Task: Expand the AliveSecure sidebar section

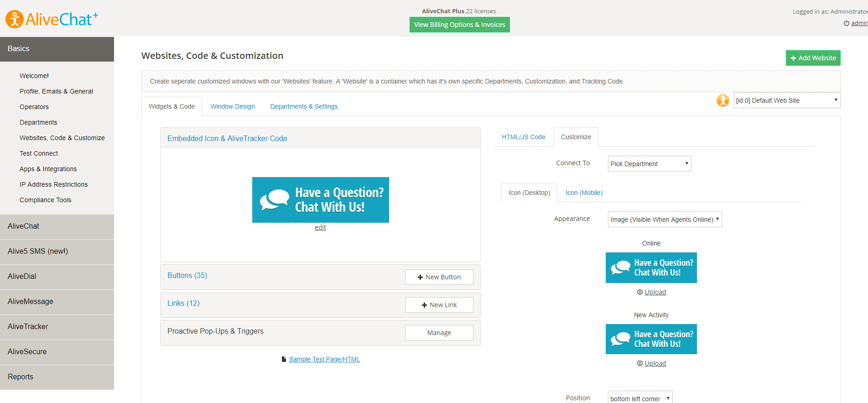Action: coord(57,352)
